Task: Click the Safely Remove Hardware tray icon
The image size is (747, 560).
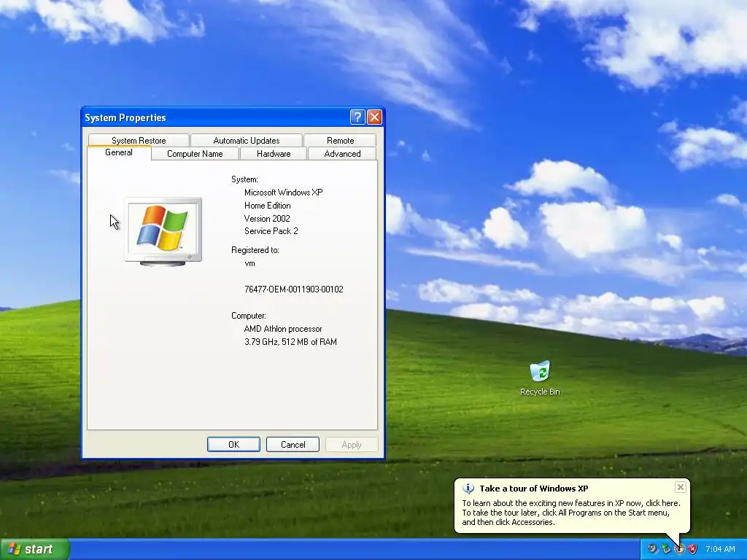Action: click(666, 549)
